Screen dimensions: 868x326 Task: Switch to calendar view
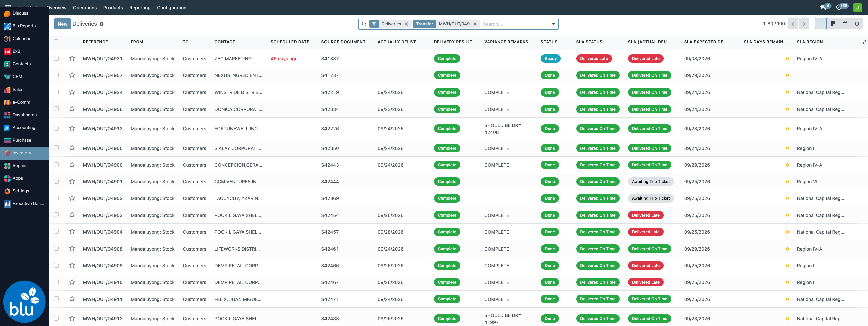coord(845,24)
